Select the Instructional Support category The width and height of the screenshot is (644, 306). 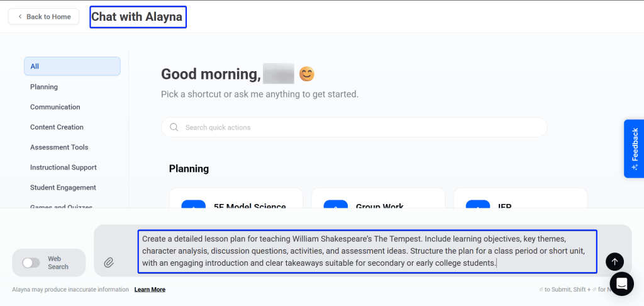tap(64, 167)
